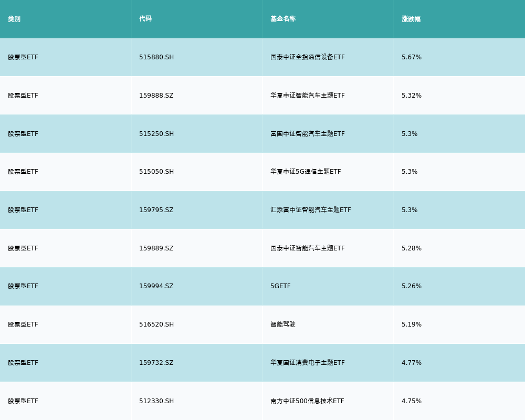Open 华夏中证智能汽车主题ETF fund name

(308, 96)
